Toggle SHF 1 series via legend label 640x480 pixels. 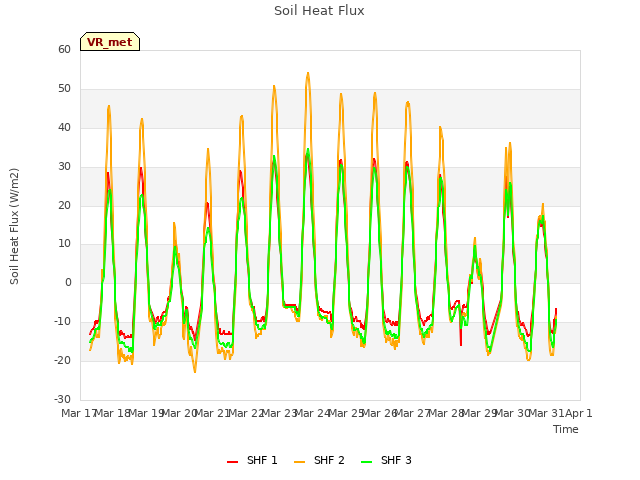coord(262,460)
